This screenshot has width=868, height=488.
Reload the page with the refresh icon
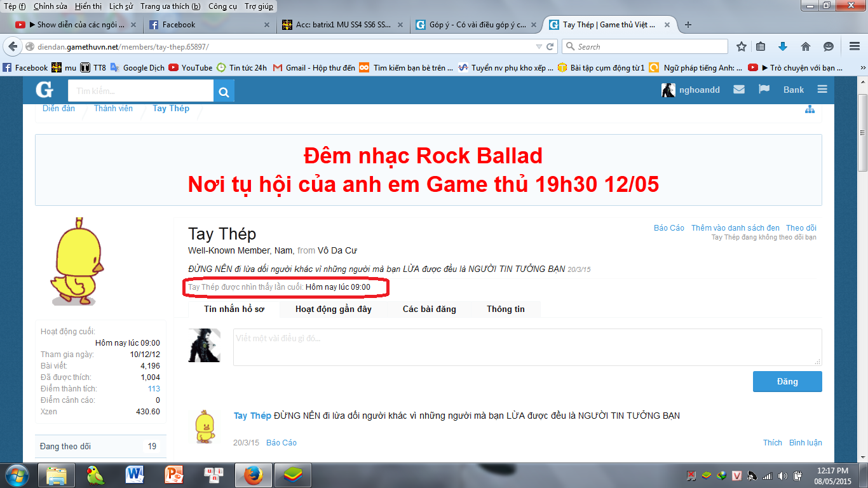[550, 46]
